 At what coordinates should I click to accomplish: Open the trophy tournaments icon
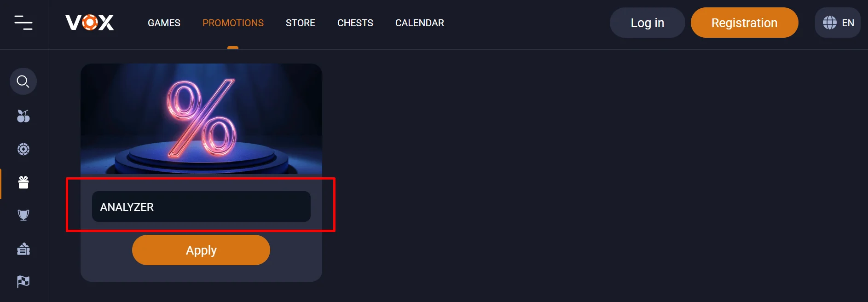(x=23, y=215)
